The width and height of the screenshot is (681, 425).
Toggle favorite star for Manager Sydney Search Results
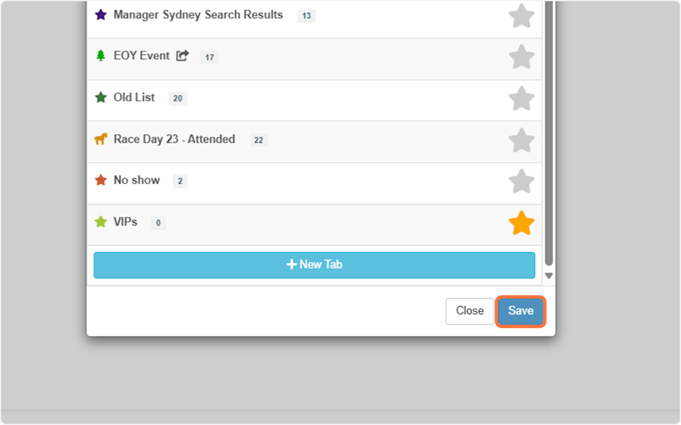pos(521,16)
